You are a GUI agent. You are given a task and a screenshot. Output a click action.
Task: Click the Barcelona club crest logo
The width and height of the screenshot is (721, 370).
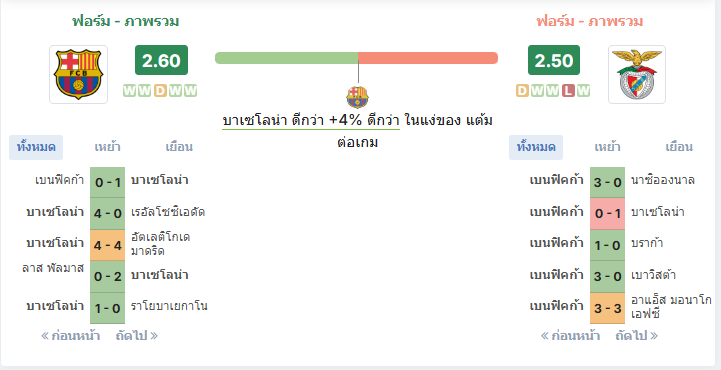[78, 74]
